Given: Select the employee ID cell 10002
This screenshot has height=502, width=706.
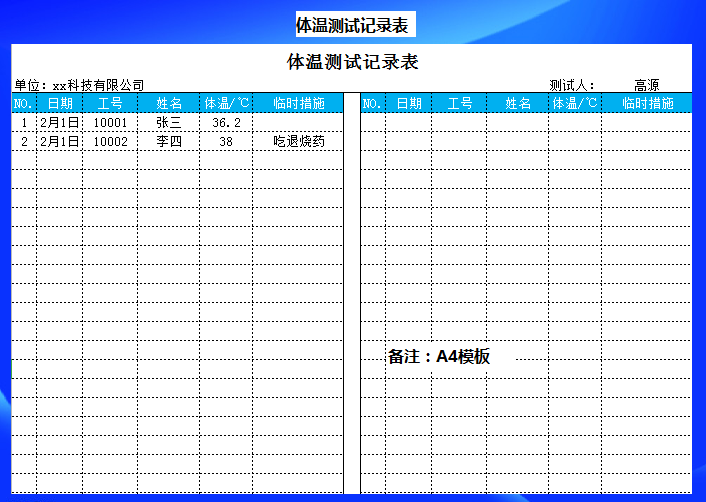Looking at the screenshot, I should pos(110,141).
